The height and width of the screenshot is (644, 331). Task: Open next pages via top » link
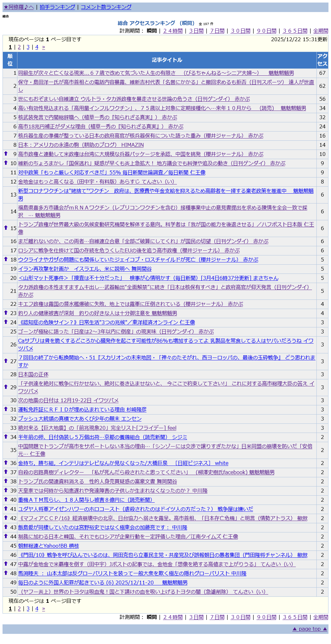tap(43, 47)
